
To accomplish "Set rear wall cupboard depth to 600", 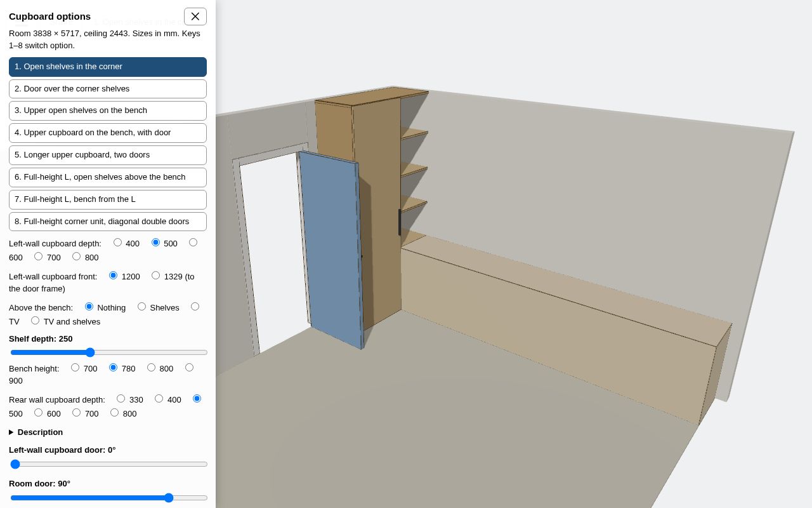I will [38, 413].
